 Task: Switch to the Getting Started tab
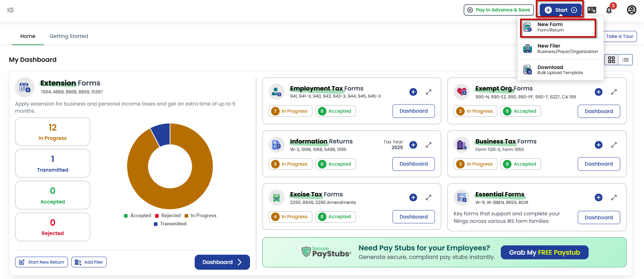[69, 36]
